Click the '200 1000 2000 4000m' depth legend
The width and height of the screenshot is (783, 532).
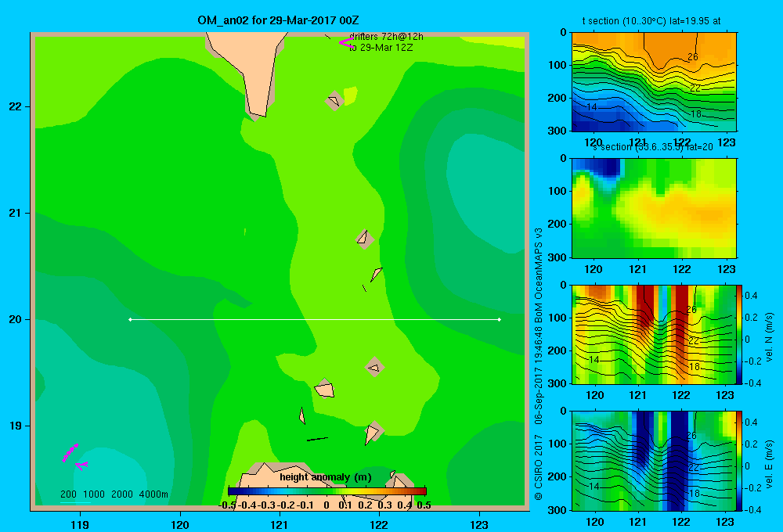coord(114,494)
